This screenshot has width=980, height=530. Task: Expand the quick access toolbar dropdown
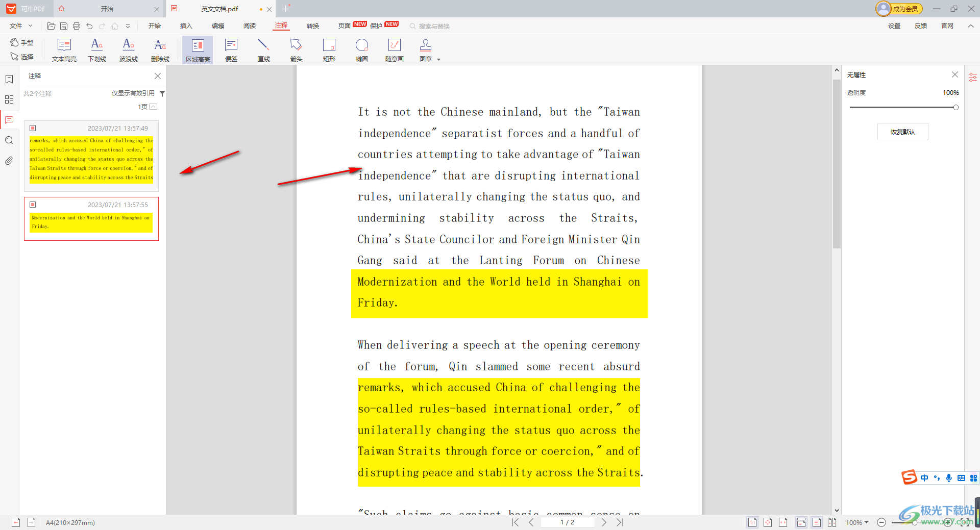point(128,26)
